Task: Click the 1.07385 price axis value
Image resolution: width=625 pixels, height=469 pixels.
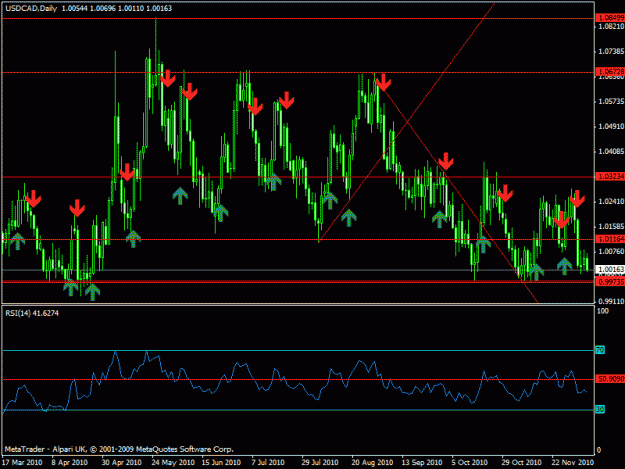Action: (611, 51)
